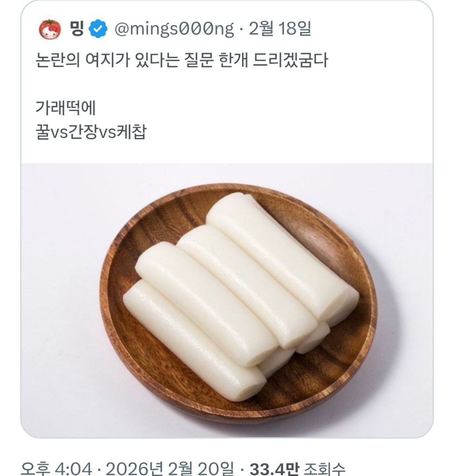
Task: Open the profile of user 밍
Action: pyautogui.click(x=77, y=29)
